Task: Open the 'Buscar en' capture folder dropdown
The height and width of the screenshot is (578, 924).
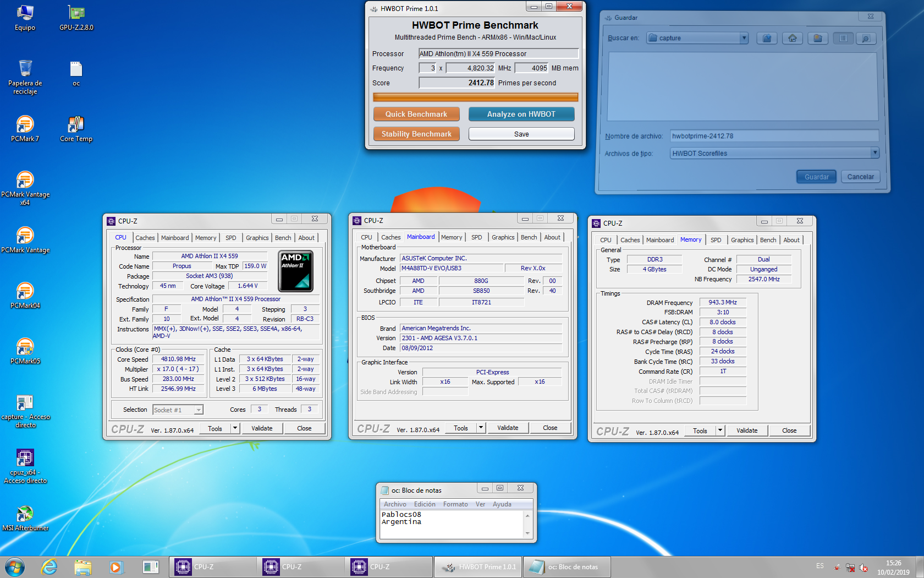Action: pyautogui.click(x=744, y=38)
